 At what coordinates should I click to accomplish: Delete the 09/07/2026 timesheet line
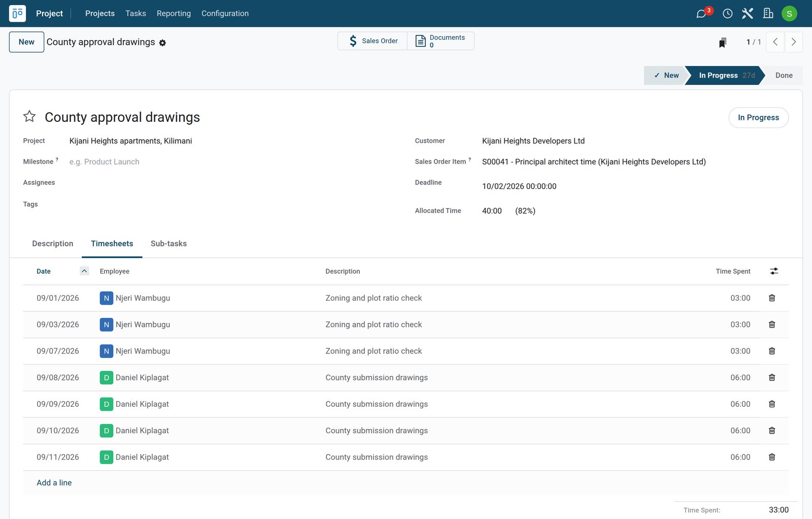click(772, 351)
